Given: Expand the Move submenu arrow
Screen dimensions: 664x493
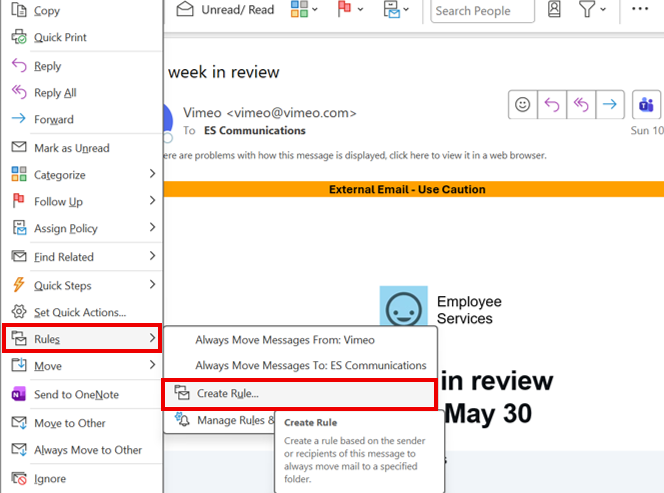Looking at the screenshot, I should [x=152, y=365].
